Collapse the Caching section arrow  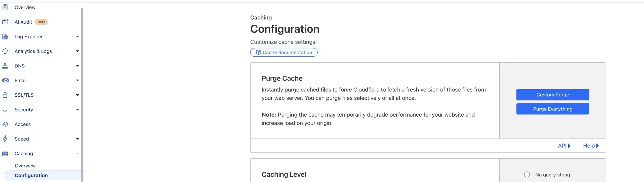click(77, 153)
